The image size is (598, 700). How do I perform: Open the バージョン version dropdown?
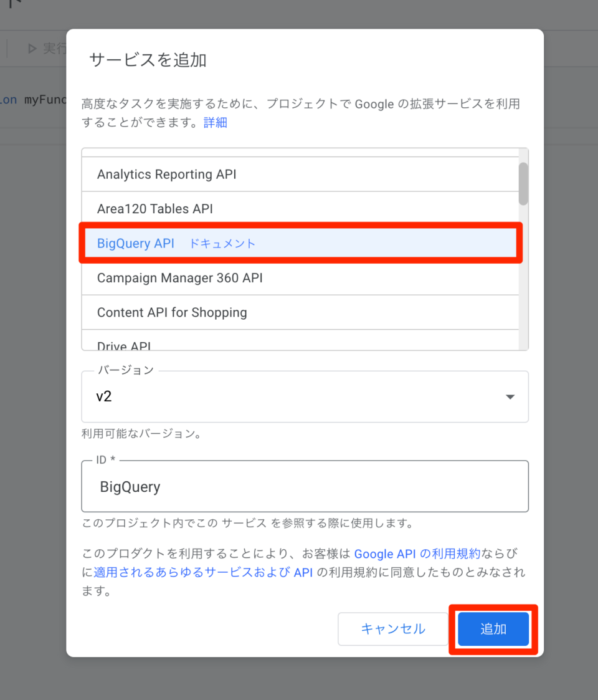coord(305,396)
